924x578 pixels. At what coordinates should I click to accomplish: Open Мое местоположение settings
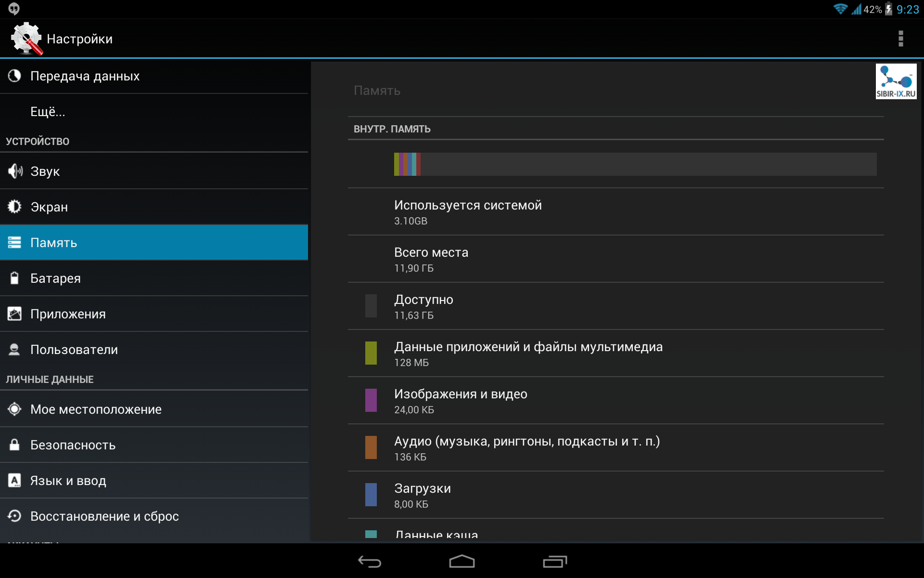click(96, 409)
